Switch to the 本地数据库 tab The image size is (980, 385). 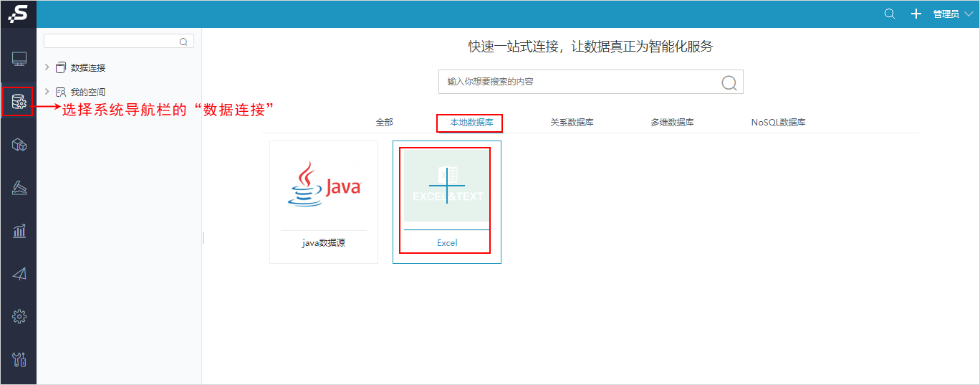point(471,123)
